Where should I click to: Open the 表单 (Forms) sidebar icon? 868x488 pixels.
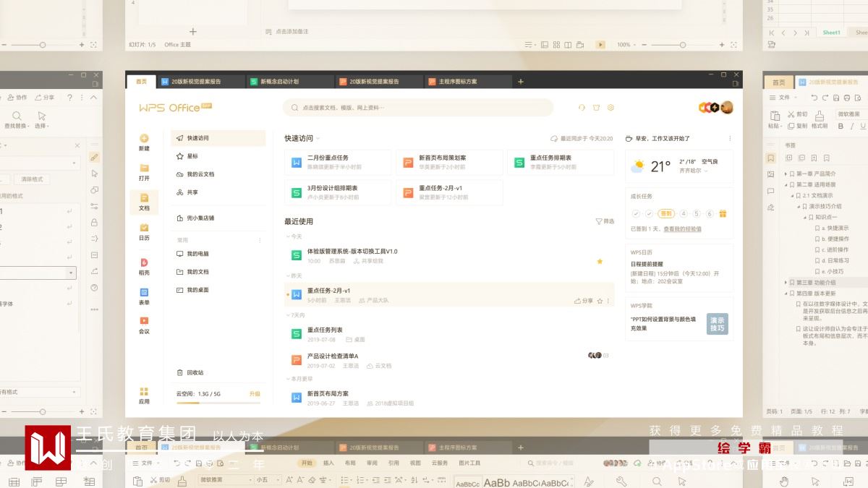144,292
